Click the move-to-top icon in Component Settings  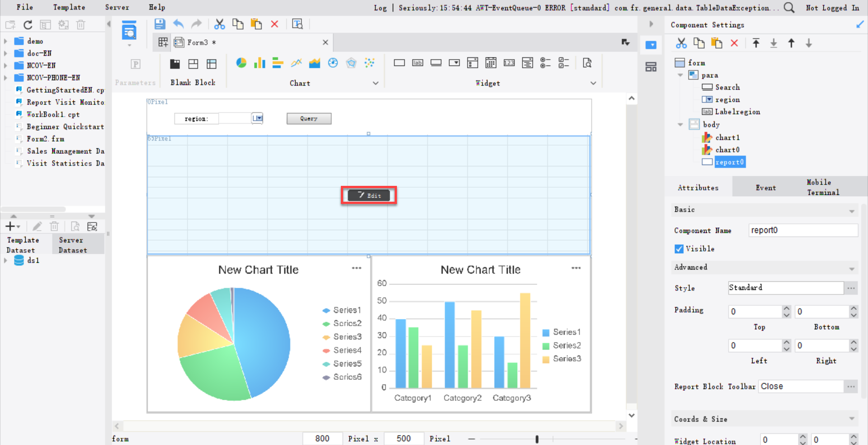[756, 43]
